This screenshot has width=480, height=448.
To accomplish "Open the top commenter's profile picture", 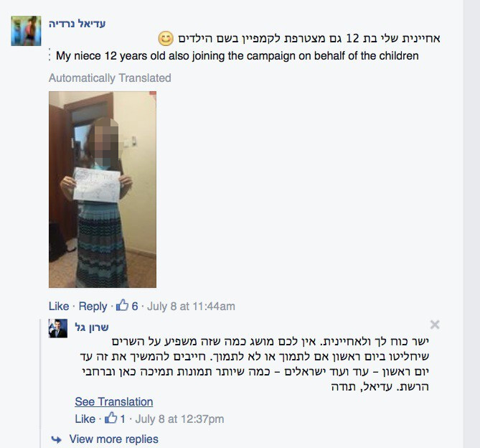I will [x=26, y=31].
